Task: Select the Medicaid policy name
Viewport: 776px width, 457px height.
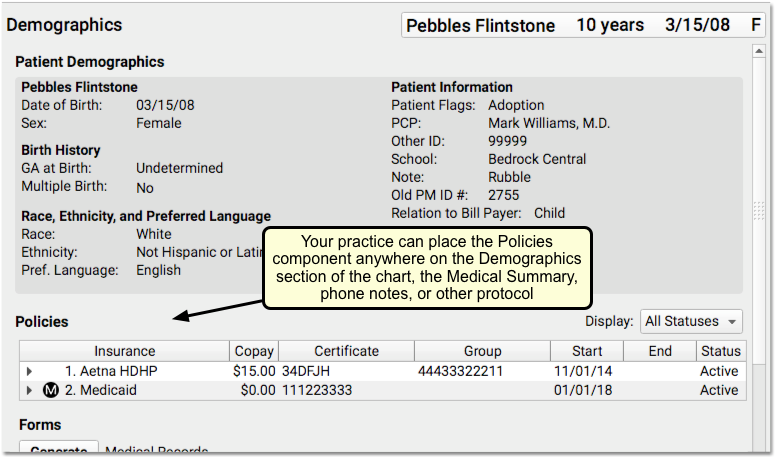Action: [x=100, y=390]
